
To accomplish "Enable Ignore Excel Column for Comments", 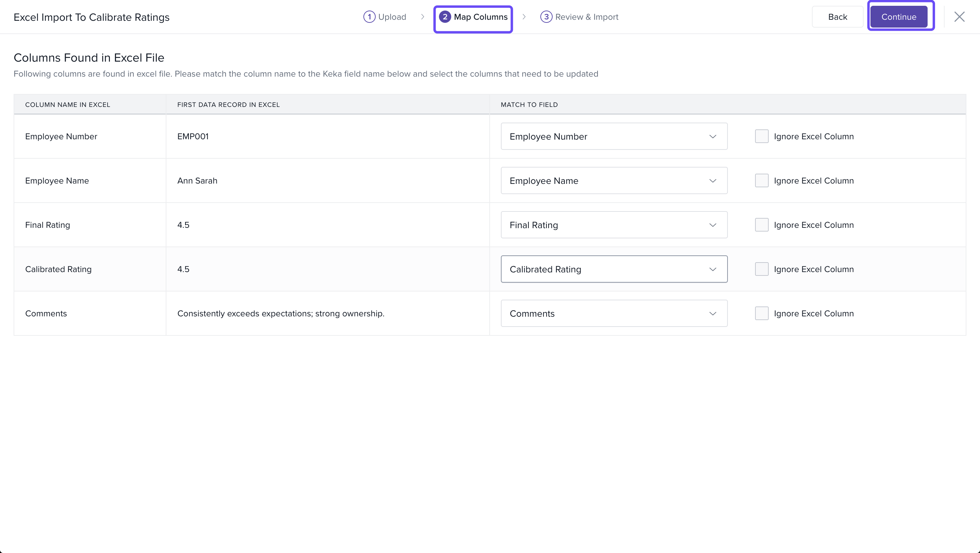I will point(762,314).
